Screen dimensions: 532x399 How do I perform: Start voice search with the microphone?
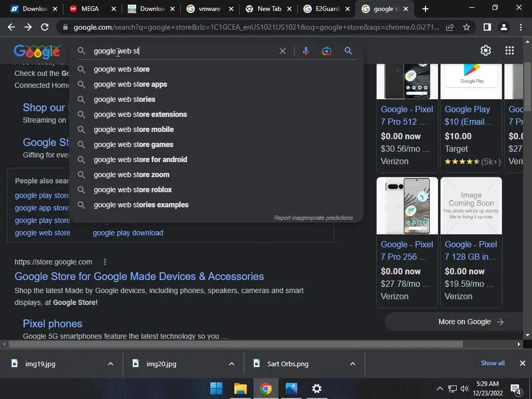click(305, 51)
